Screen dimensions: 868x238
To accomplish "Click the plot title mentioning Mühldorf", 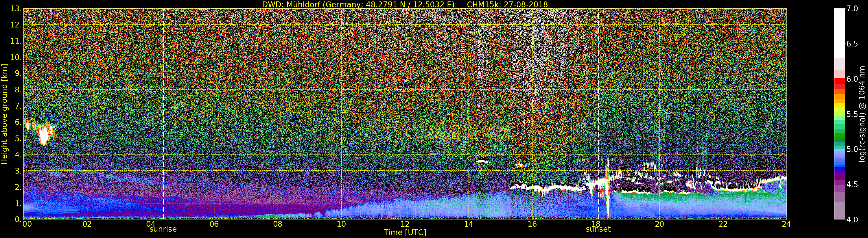I will pyautogui.click(x=405, y=4).
